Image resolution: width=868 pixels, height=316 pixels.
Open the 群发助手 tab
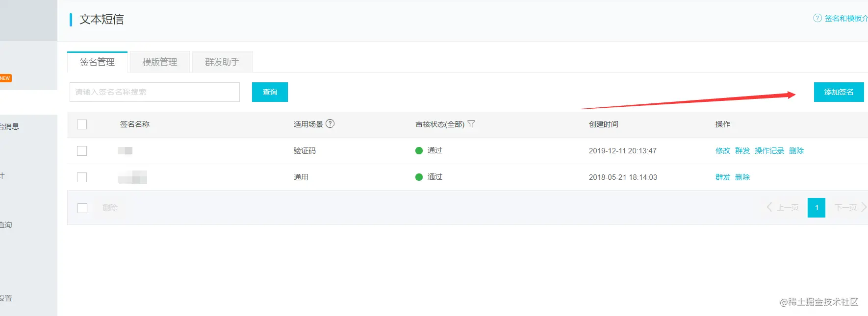point(222,62)
